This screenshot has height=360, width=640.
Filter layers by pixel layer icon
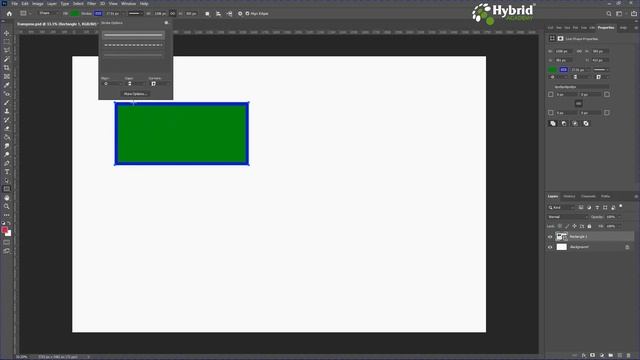tap(581, 207)
